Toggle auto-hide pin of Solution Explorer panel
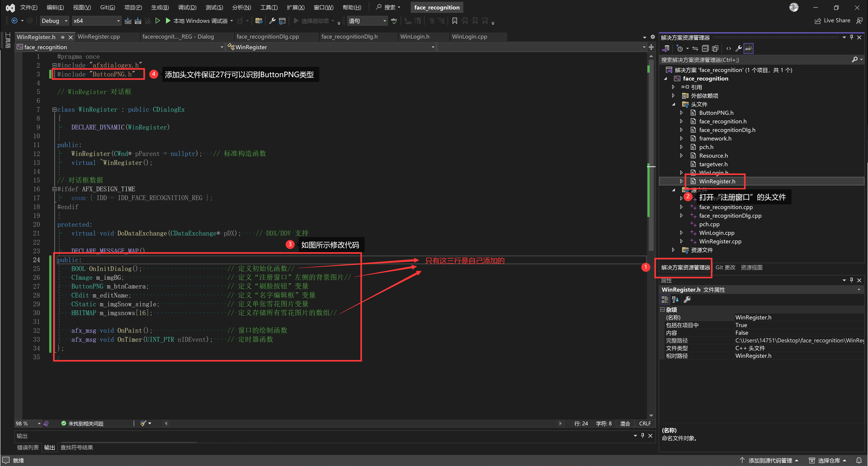Viewport: 868px width, 466px height. point(852,37)
